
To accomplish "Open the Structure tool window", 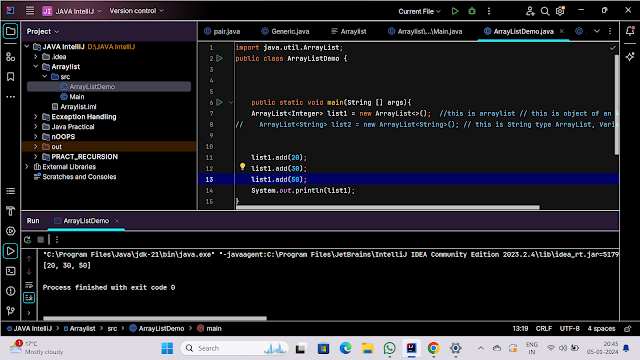I will coord(11,191).
